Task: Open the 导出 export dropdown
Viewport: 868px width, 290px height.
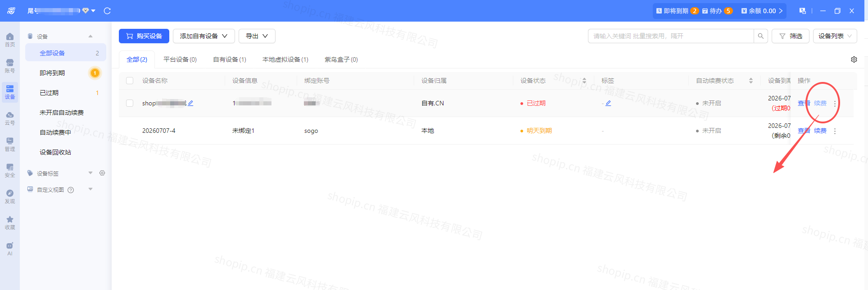Action: [x=257, y=36]
